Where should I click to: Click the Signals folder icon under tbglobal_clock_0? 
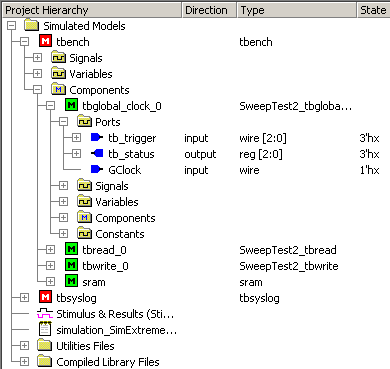[84, 185]
